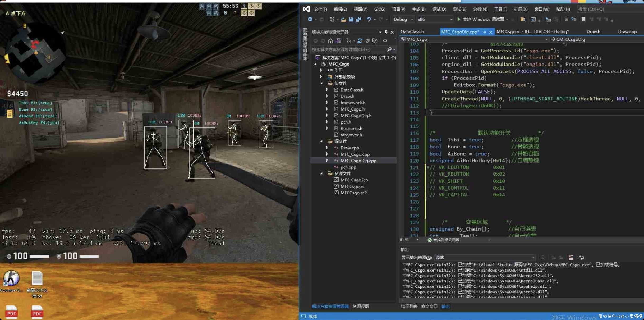Click the Solution Explorer search box
644x320 pixels.
(349, 49)
